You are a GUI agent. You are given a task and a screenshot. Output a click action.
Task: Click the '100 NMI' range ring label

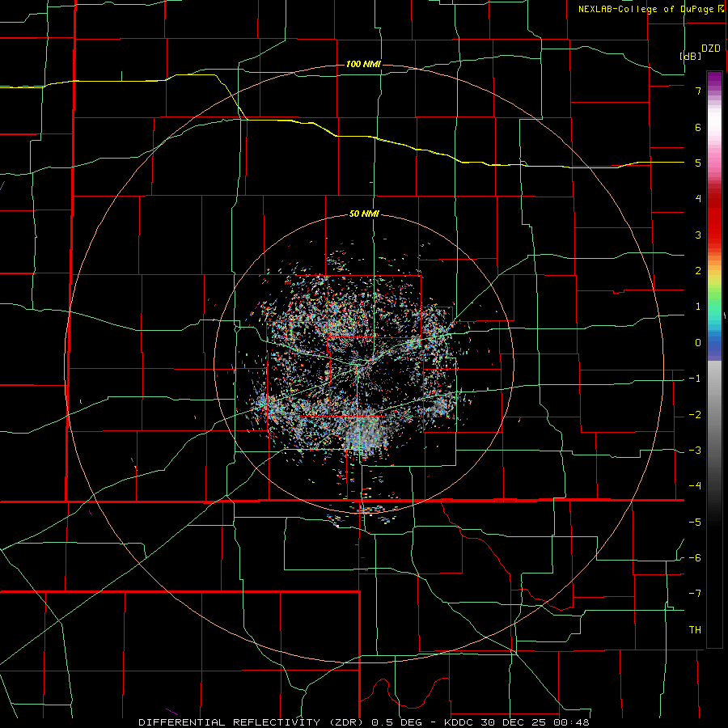tap(363, 64)
